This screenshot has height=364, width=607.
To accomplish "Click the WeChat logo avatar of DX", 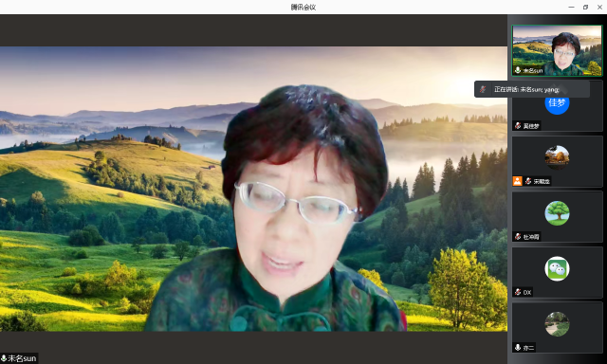I will coord(557,268).
